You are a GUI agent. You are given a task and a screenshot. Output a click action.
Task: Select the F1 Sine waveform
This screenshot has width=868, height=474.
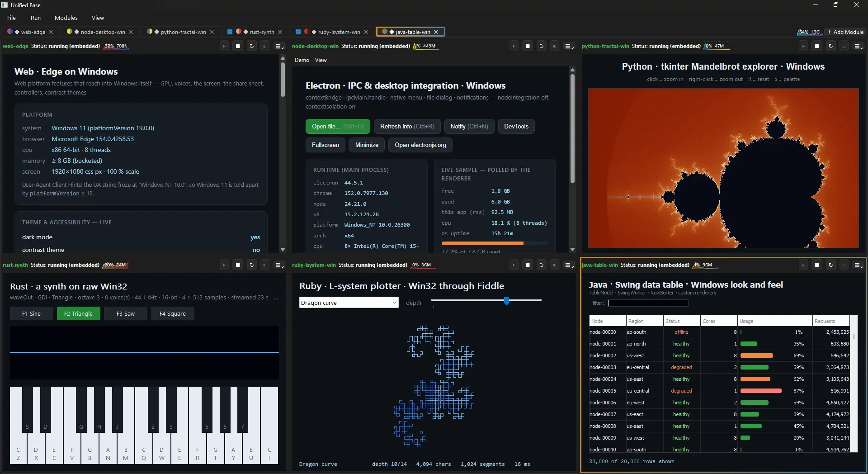[x=31, y=313]
